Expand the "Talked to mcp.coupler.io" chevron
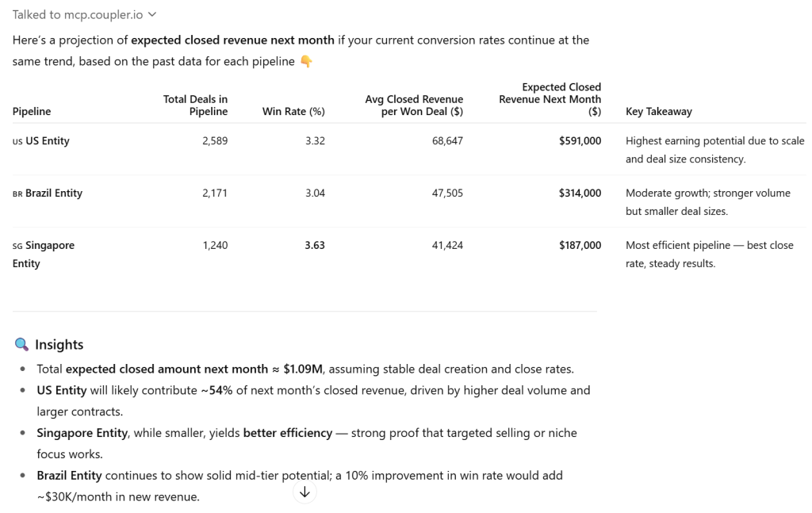This screenshot has width=812, height=513. click(x=152, y=14)
